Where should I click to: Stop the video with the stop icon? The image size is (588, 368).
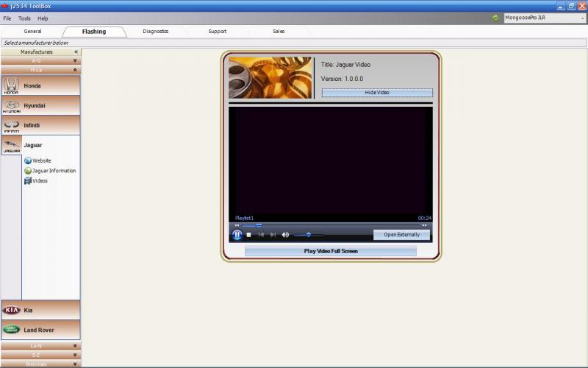tap(248, 235)
